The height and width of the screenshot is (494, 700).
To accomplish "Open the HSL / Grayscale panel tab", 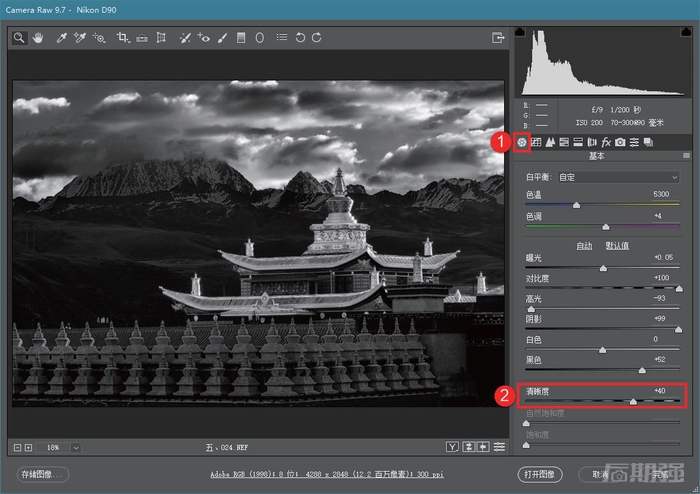I will click(564, 142).
